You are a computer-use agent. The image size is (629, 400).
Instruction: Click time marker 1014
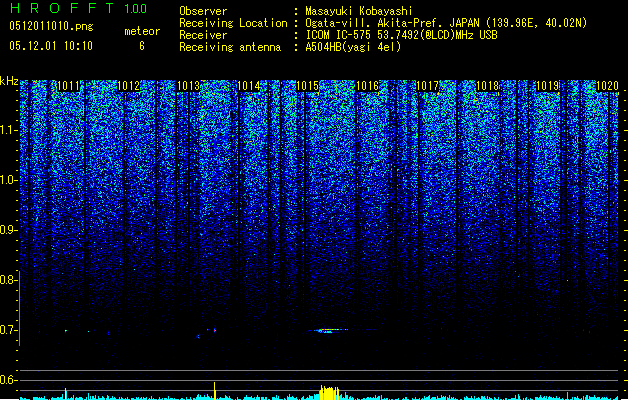(248, 86)
